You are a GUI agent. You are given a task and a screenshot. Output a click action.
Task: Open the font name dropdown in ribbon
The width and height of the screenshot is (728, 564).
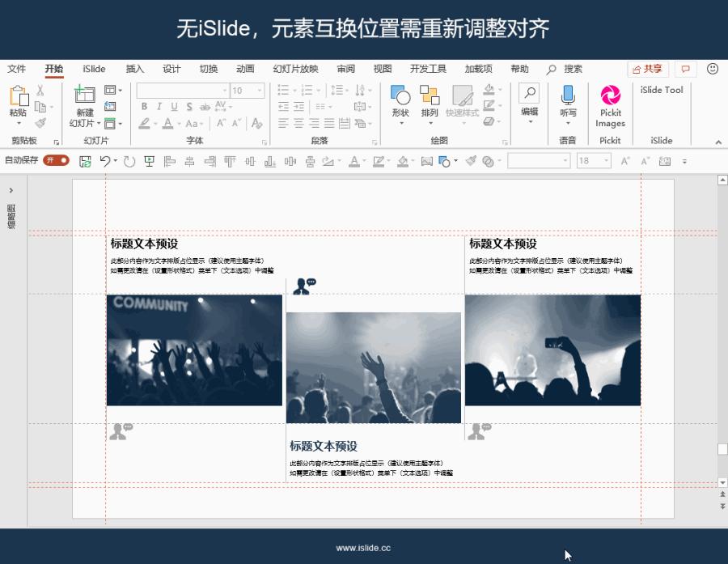pos(225,90)
